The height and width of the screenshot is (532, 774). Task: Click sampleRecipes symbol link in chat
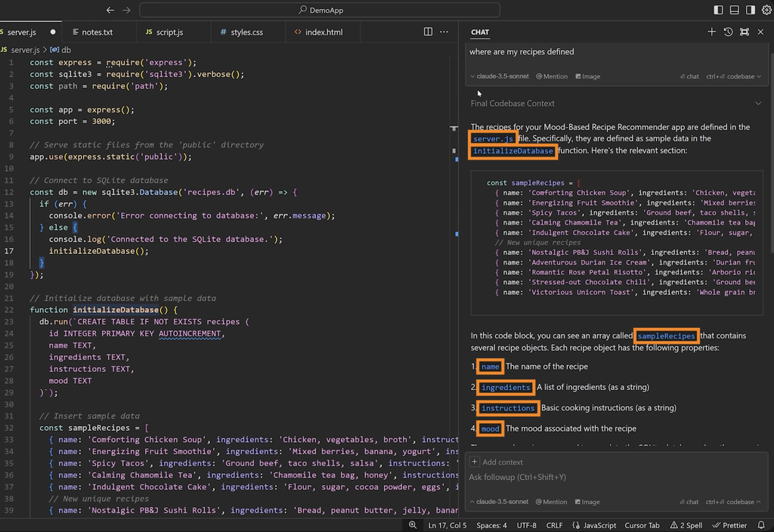pyautogui.click(x=666, y=336)
